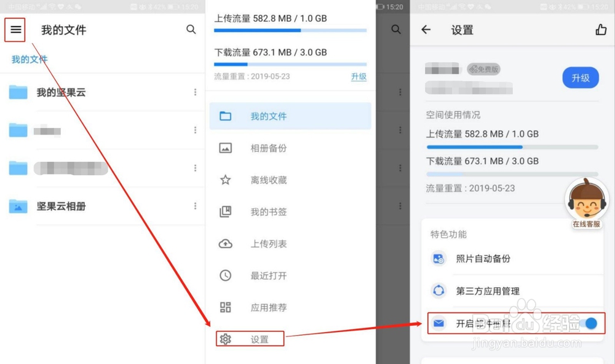Viewport: 615px width, 364px height.
Task: Open 相册备份 via its album icon
Action: [226, 148]
